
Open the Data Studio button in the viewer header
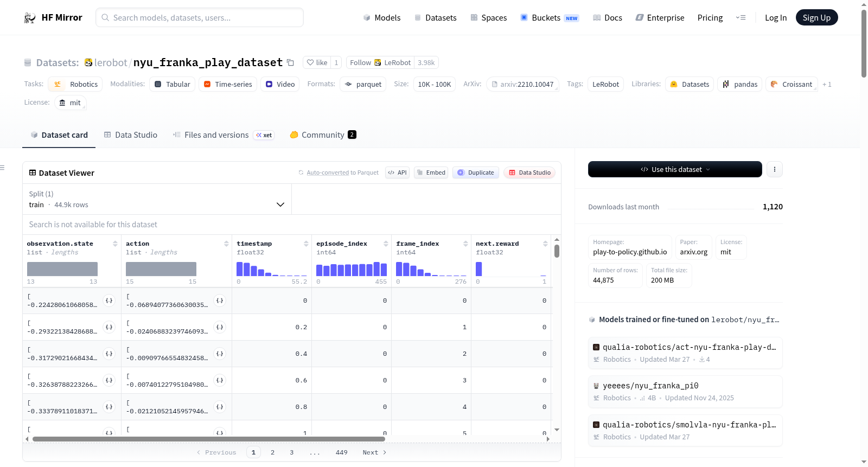tap(529, 172)
